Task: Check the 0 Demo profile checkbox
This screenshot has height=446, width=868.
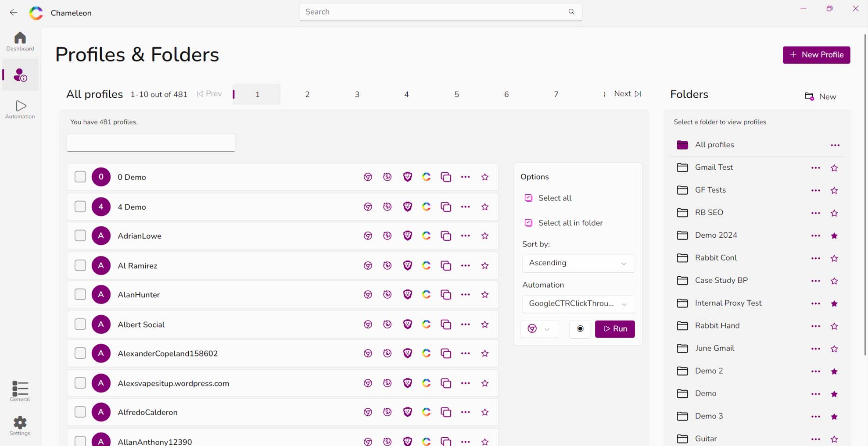Action: coord(80,177)
